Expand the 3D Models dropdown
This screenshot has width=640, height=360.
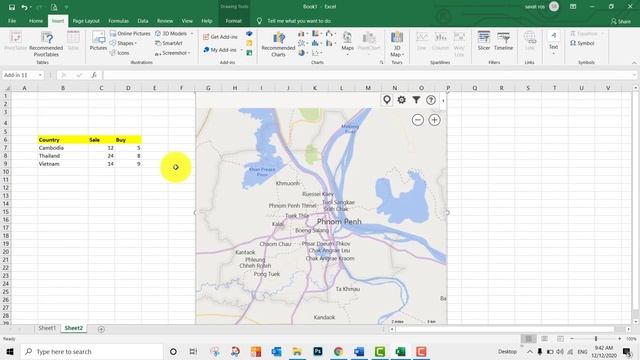point(192,33)
